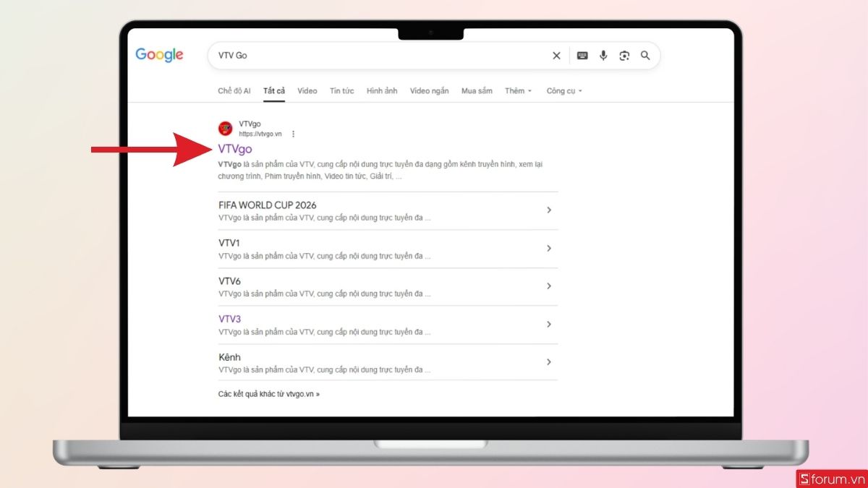
Task: Click the chevron on the VTV6 row
Action: pyautogui.click(x=549, y=286)
